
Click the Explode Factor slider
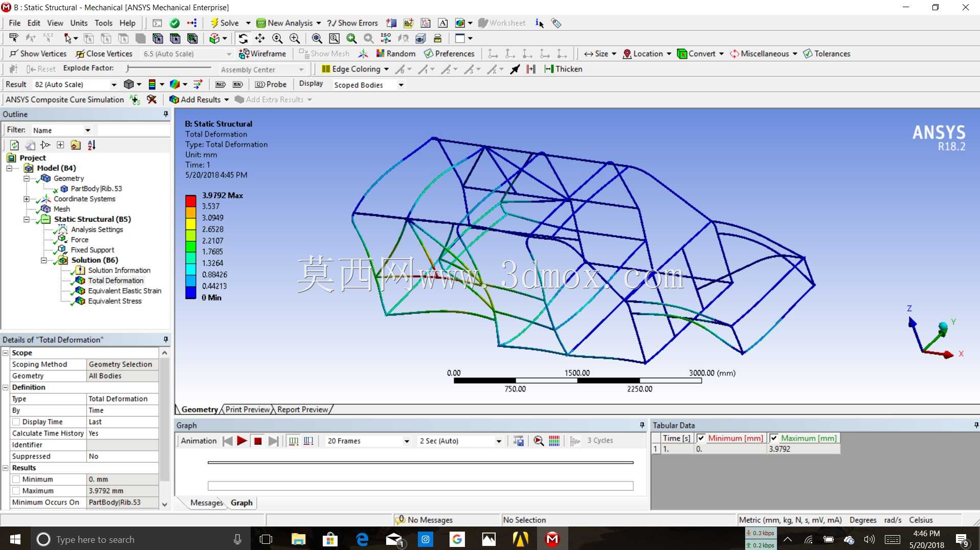[169, 68]
